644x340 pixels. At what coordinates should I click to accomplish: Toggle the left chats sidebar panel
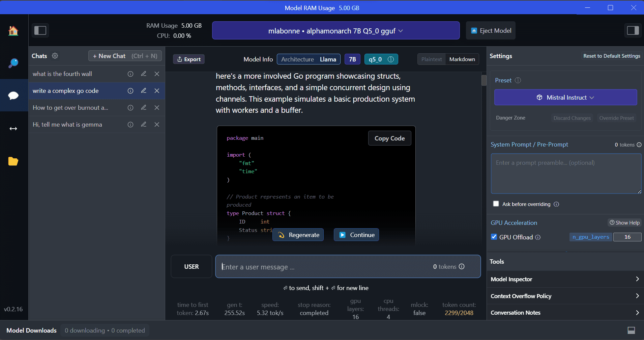pyautogui.click(x=40, y=30)
